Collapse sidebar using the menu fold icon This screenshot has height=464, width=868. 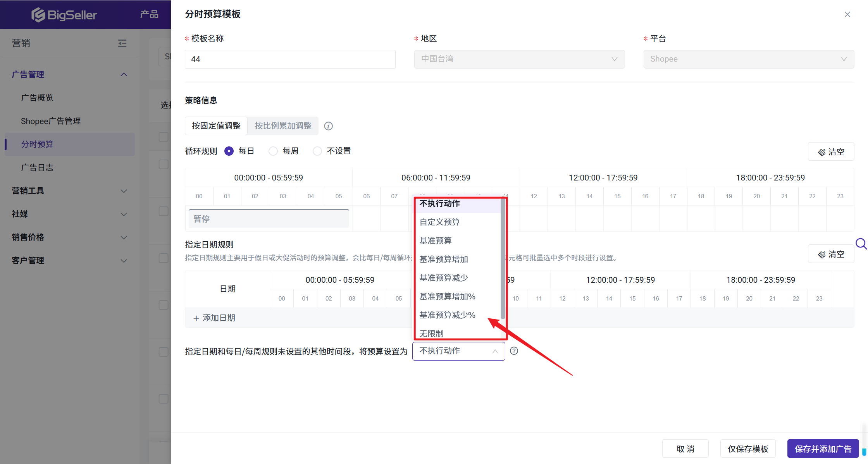[122, 43]
